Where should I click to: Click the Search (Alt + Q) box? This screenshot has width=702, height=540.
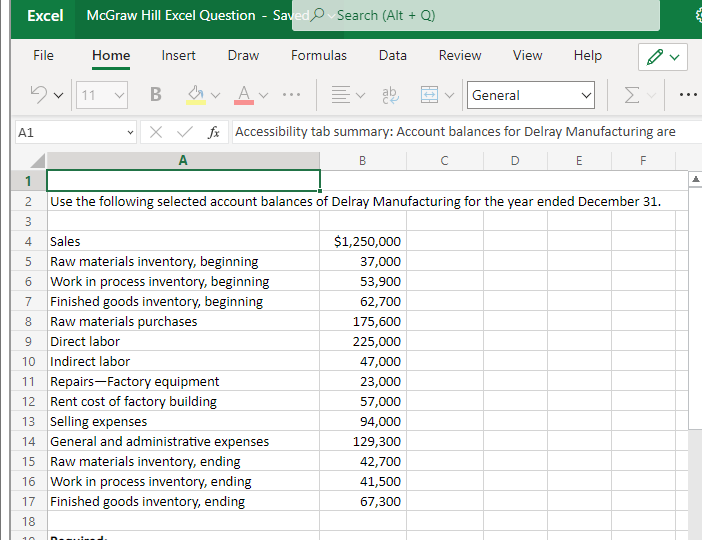coord(476,16)
